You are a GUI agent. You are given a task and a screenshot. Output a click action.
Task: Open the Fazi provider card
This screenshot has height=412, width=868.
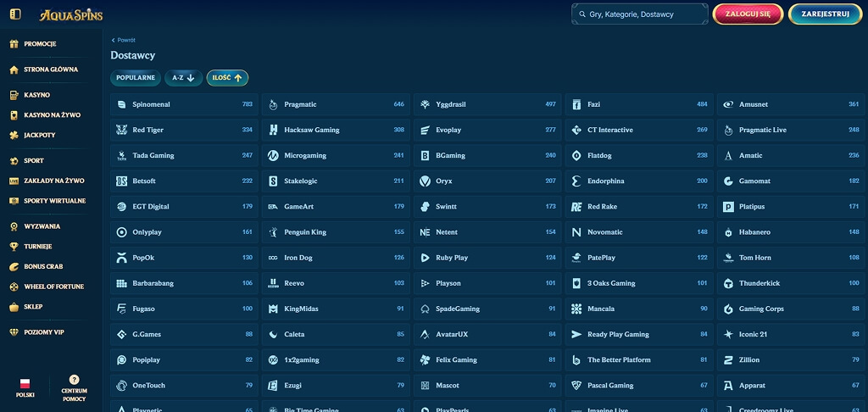click(x=639, y=104)
